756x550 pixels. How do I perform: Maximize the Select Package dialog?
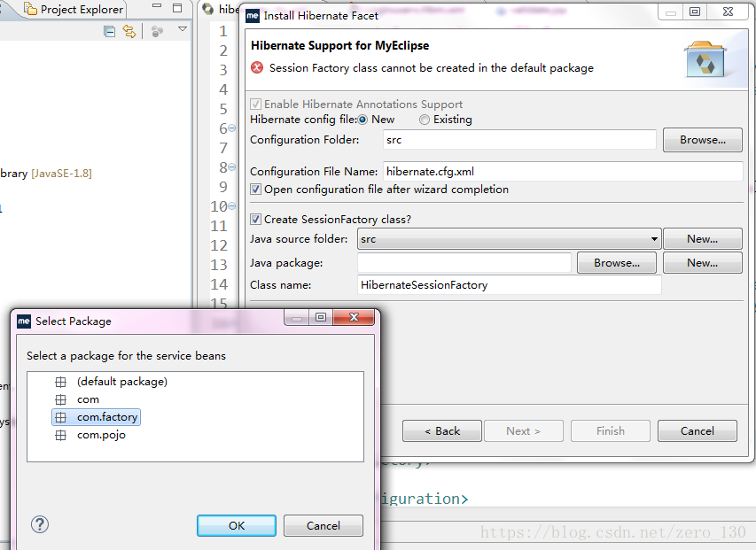pos(321,317)
